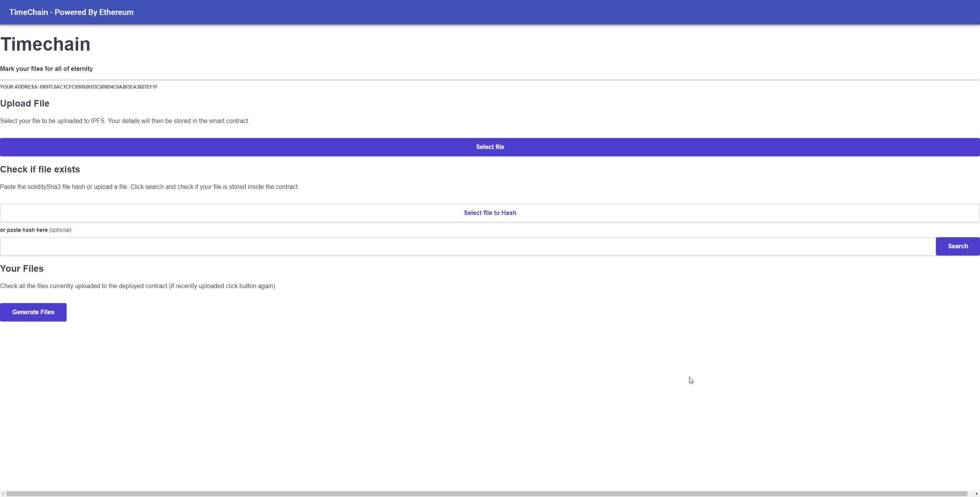Click the deployed contract files description
Screen dimensions: 980x497
137,286
